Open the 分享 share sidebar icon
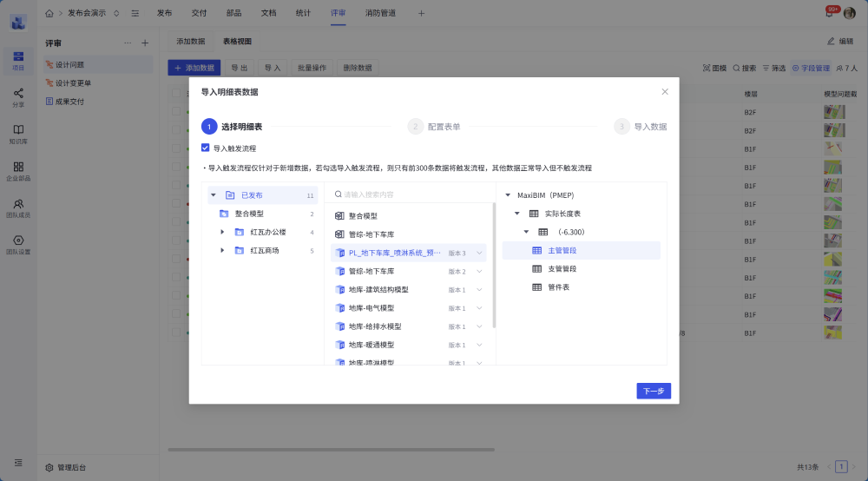This screenshot has height=481, width=868. 18,96
